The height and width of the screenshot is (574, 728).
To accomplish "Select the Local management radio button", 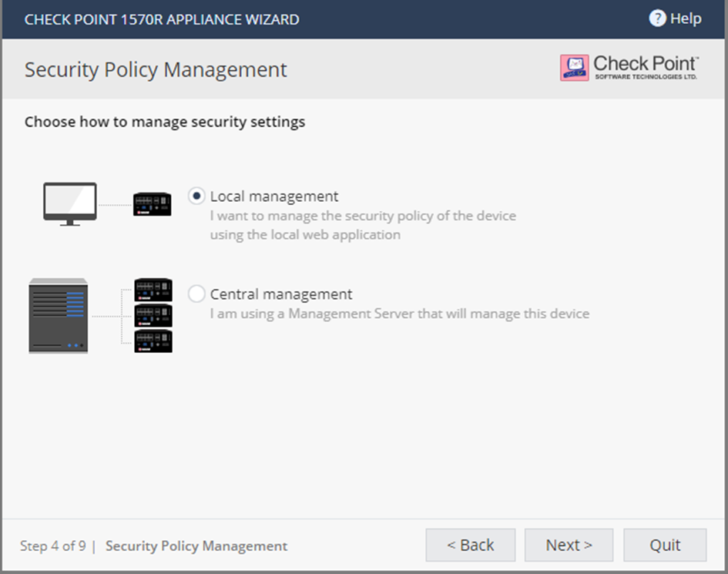I will coord(196,196).
